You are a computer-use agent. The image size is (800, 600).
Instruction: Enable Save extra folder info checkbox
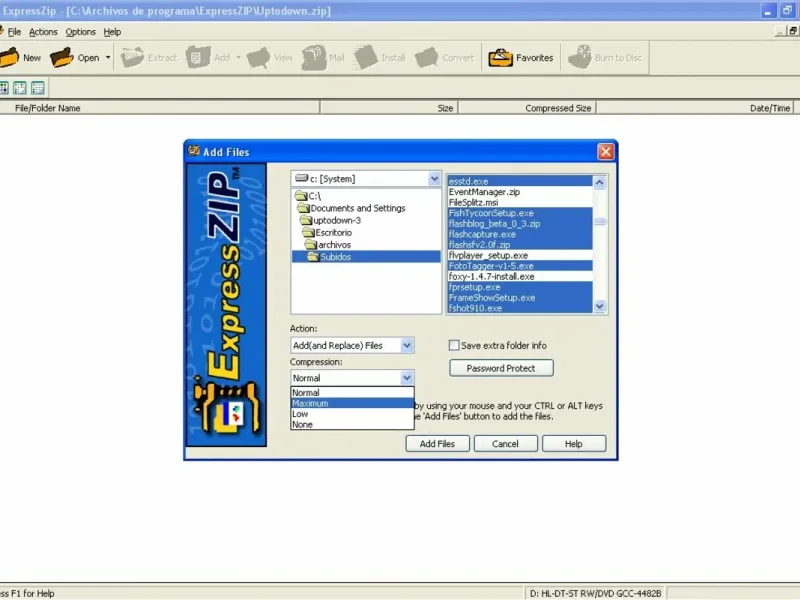(454, 345)
